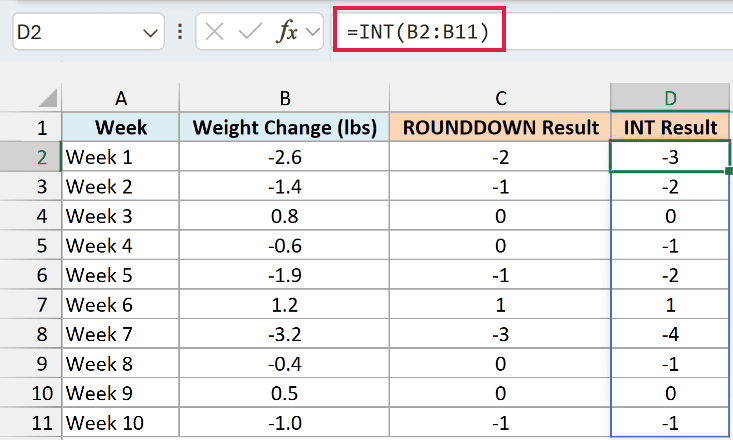The image size is (733, 440).
Task: Select the INT result in Week 2 row
Action: click(x=670, y=186)
